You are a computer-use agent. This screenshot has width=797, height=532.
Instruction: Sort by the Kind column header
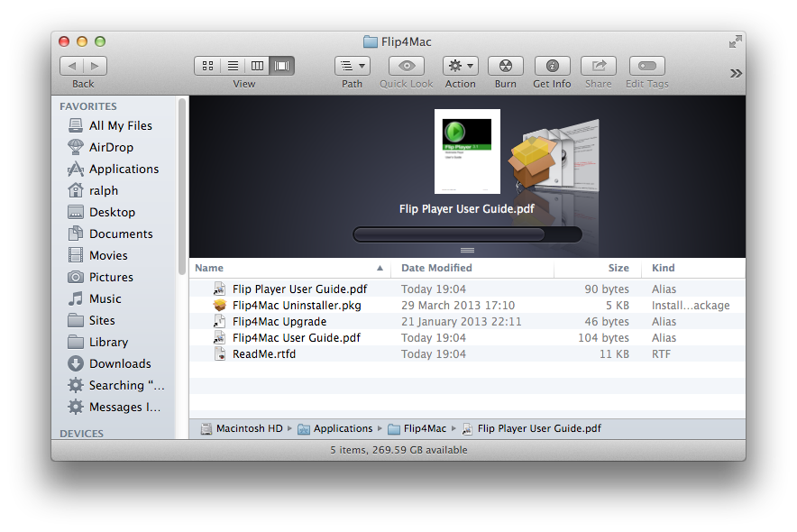click(694, 268)
